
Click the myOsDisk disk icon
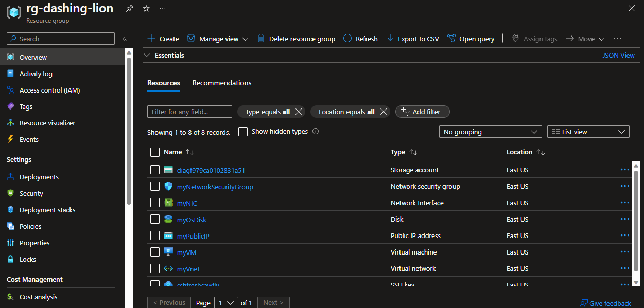pos(168,220)
